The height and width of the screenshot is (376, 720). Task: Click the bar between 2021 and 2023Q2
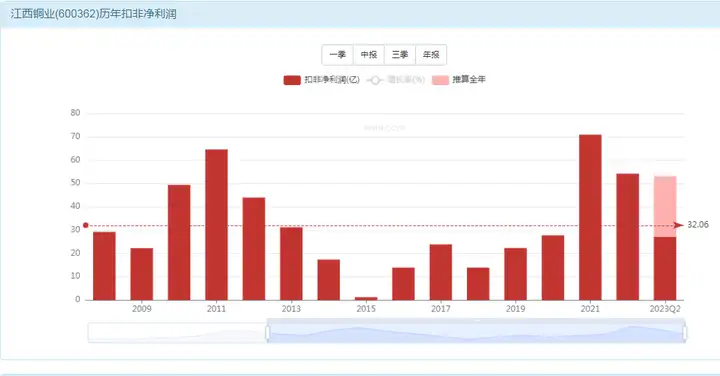pyautogui.click(x=627, y=237)
